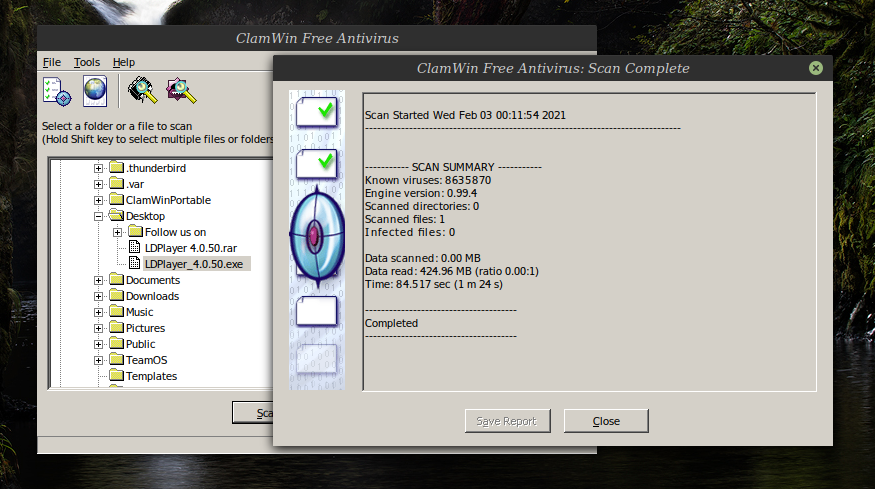Select .thunderbird in the tree
The width and height of the screenshot is (875, 489).
tap(156, 168)
